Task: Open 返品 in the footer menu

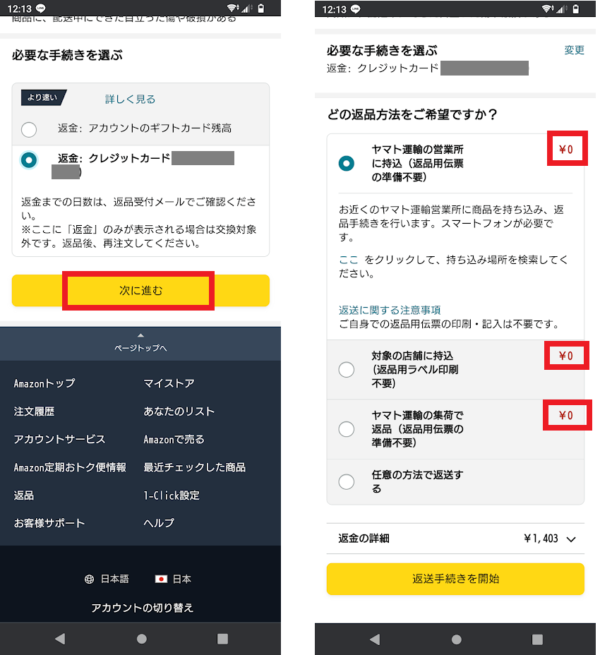Action: point(24,495)
